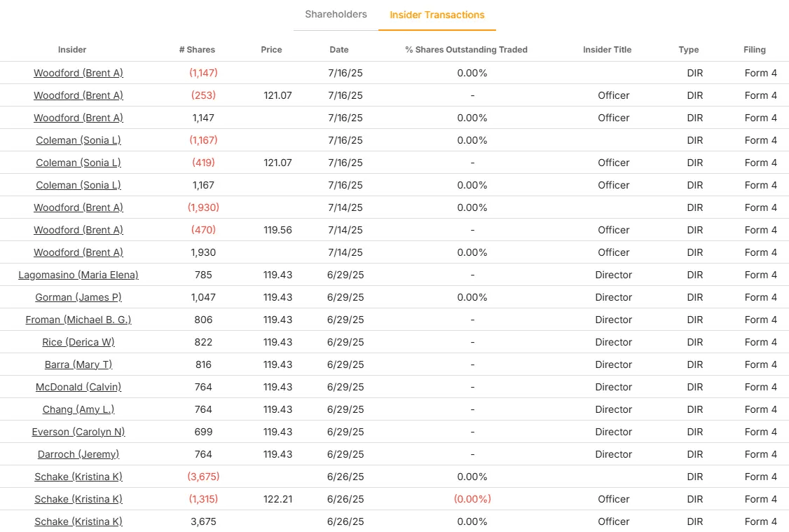Image resolution: width=789 pixels, height=532 pixels.
Task: Open Lagomasino (Maria Elena) insider link
Action: click(78, 275)
